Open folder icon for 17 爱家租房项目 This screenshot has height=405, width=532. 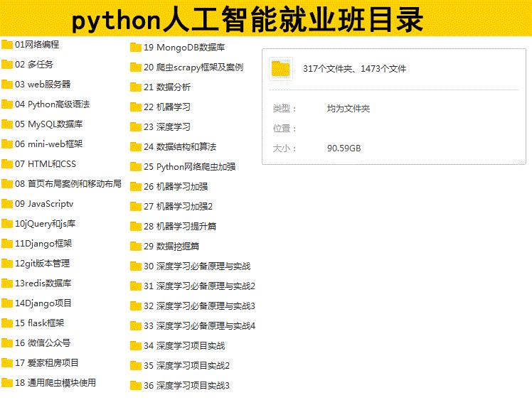(7, 363)
